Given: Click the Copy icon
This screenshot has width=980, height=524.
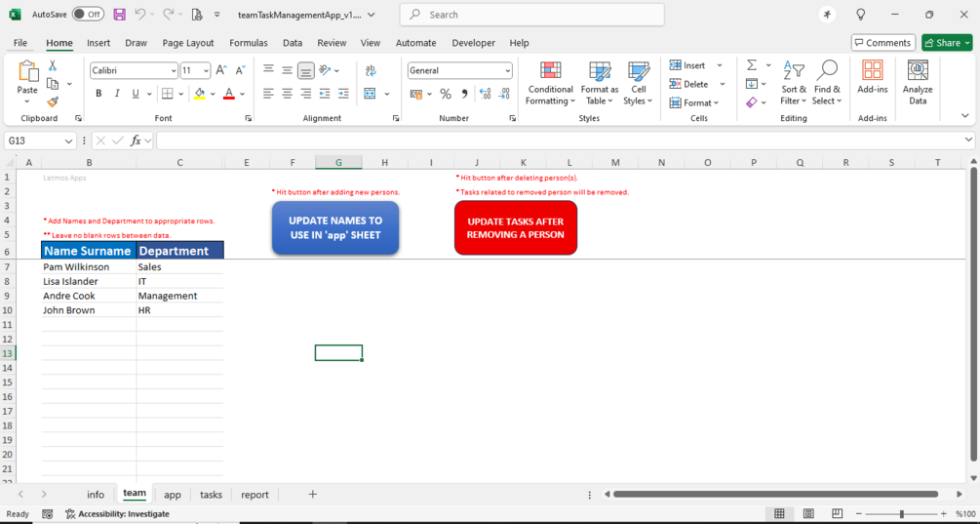Looking at the screenshot, I should click(53, 83).
